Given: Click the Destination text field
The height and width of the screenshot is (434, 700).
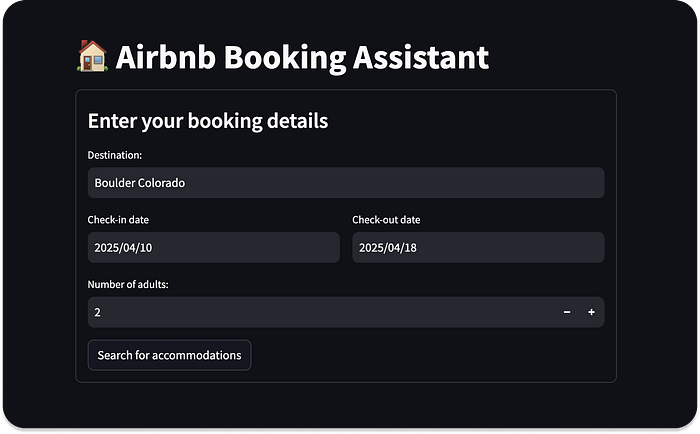Looking at the screenshot, I should [346, 183].
